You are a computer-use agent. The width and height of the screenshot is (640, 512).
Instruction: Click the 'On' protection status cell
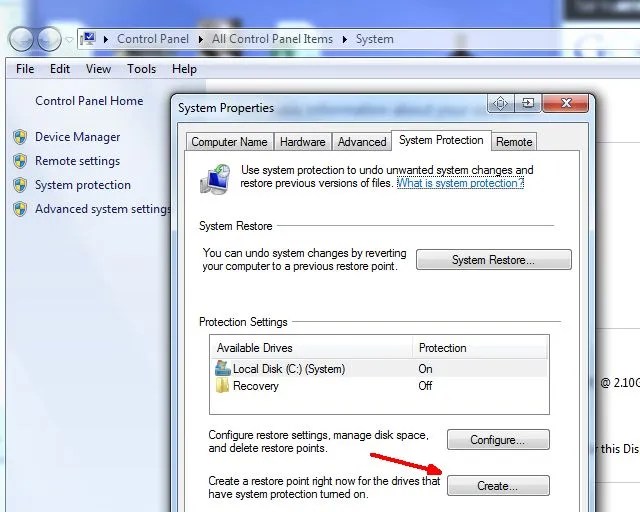425,369
